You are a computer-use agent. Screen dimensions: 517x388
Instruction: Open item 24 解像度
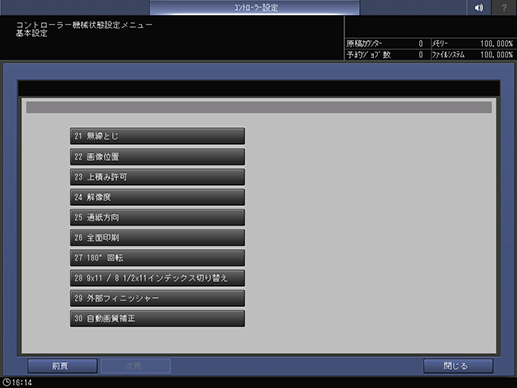[x=157, y=197]
